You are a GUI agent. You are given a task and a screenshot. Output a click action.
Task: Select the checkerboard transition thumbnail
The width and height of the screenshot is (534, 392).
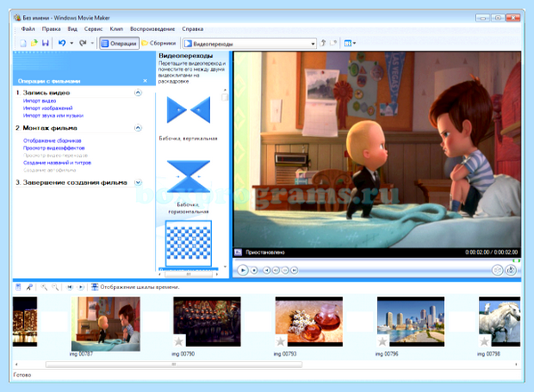pos(189,244)
